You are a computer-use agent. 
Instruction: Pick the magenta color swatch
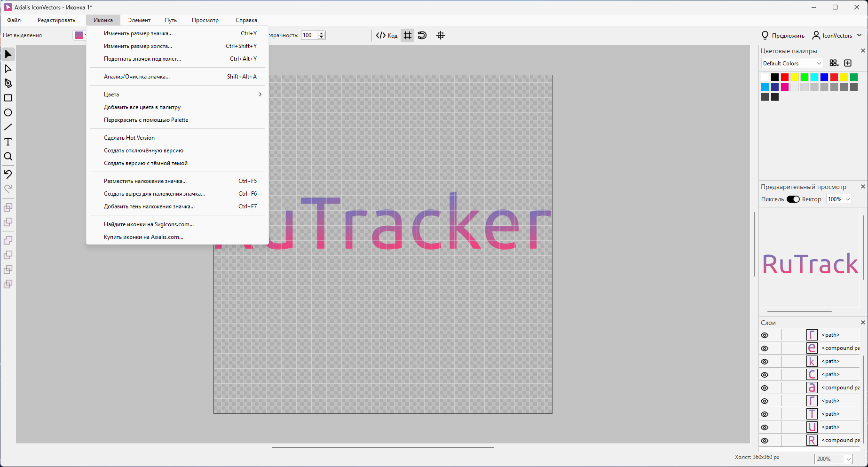click(785, 87)
